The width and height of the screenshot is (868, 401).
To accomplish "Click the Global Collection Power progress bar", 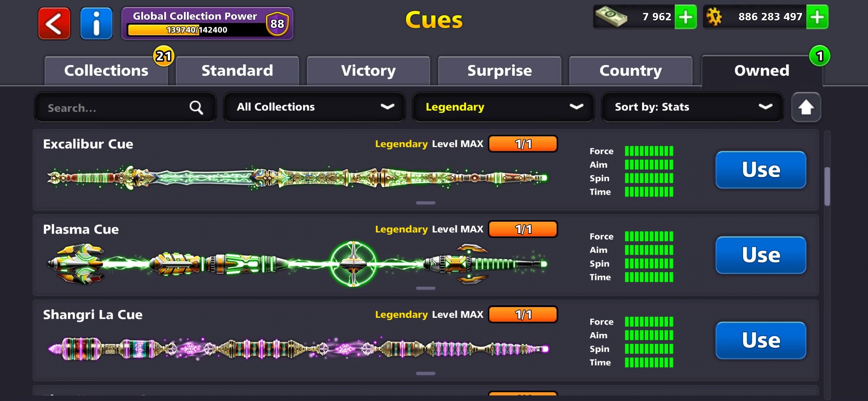I will (x=197, y=30).
